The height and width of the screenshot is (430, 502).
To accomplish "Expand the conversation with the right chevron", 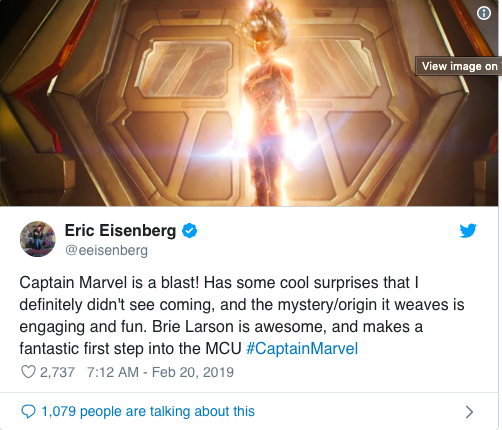I will (469, 412).
